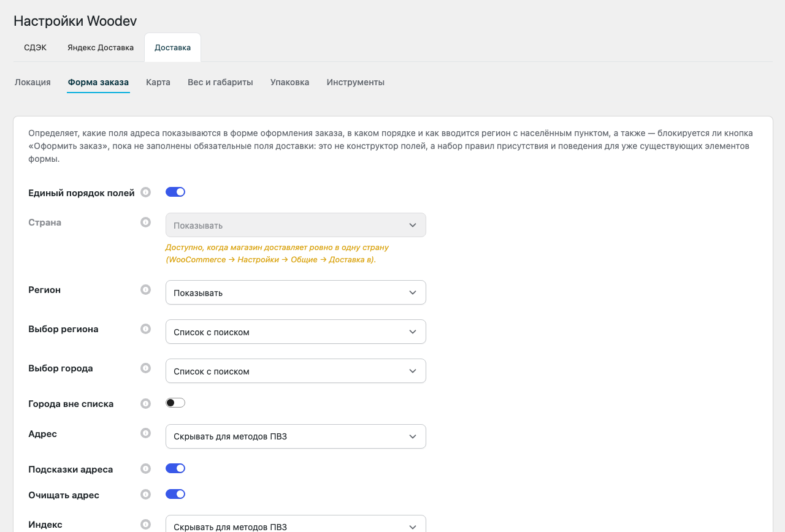Image resolution: width=785 pixels, height=532 pixels.
Task: Click info icon for Очищать адрес
Action: [x=145, y=495]
